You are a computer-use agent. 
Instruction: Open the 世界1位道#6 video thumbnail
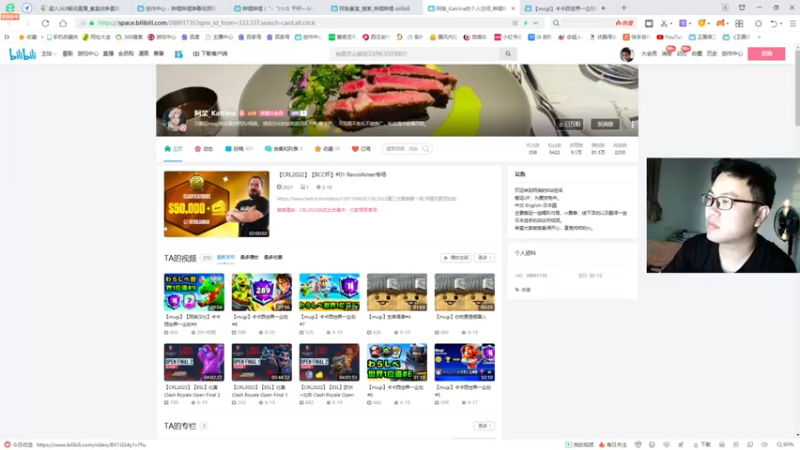[x=397, y=362]
